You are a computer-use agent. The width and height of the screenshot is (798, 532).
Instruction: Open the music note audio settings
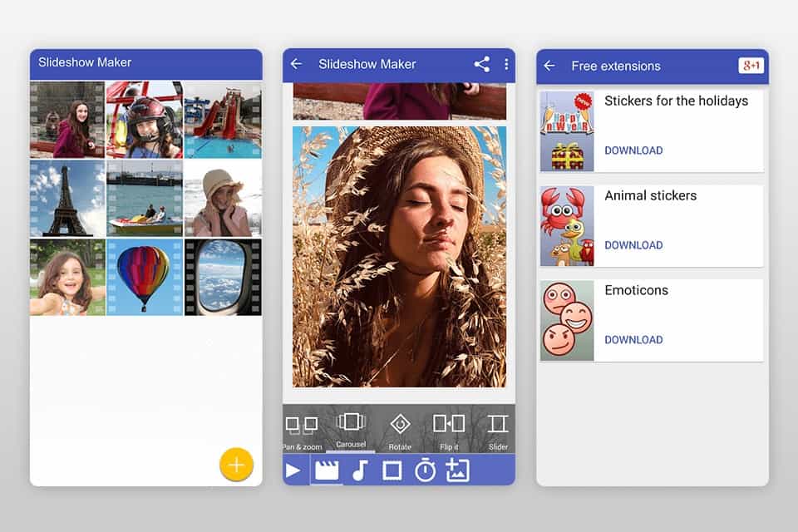[359, 470]
